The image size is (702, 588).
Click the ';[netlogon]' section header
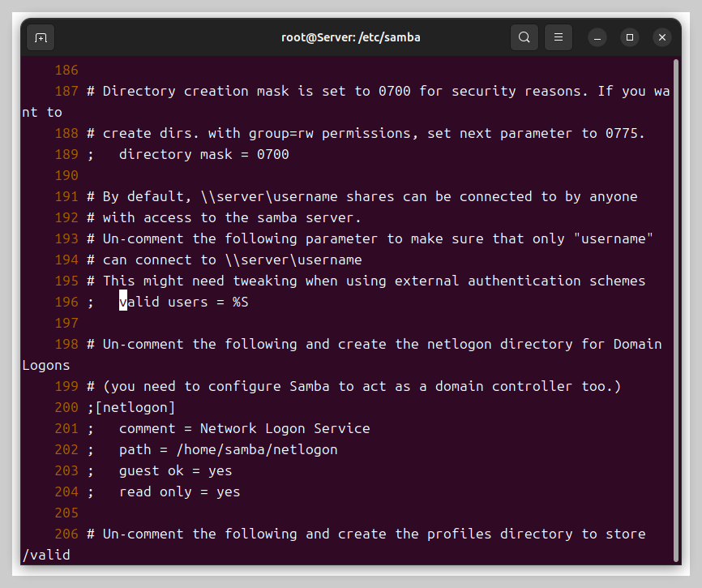[x=131, y=407]
